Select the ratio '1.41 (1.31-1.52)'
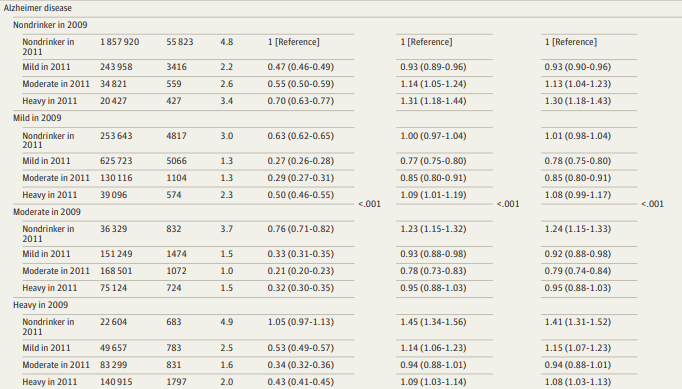The width and height of the screenshot is (682, 389). coord(578,322)
